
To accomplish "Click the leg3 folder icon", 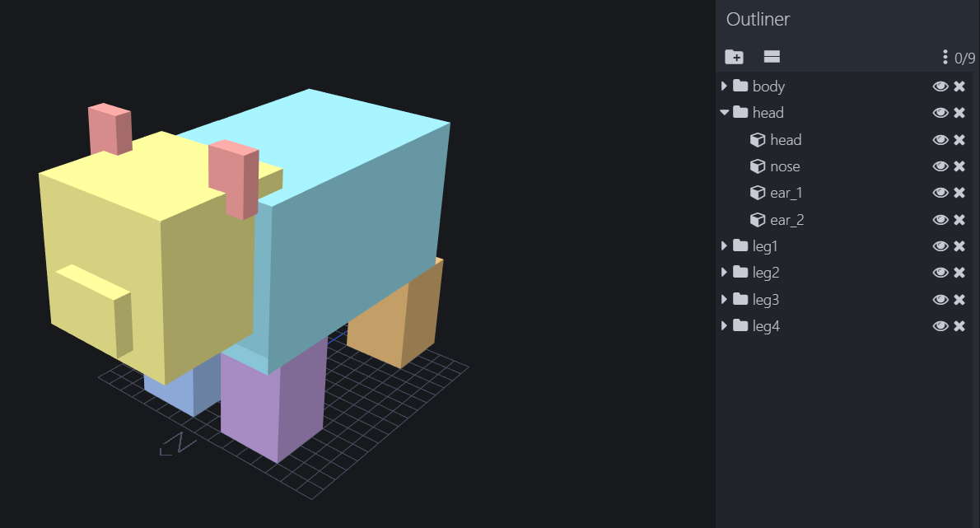I will [740, 299].
